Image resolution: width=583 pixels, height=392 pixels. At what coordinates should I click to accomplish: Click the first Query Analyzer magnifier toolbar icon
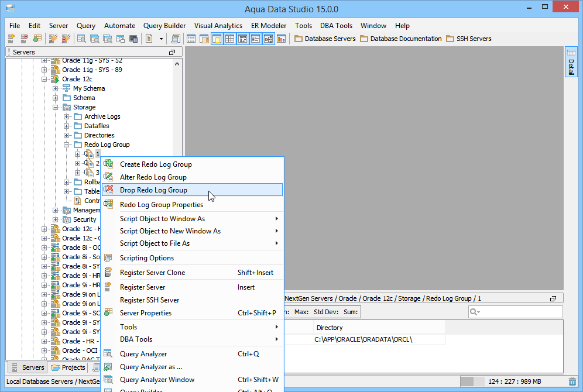click(81, 38)
